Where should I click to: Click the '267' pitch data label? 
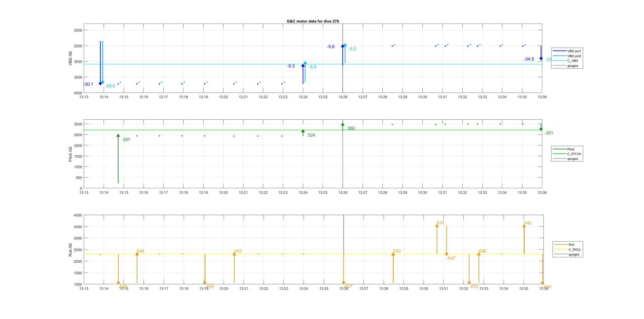click(x=126, y=139)
